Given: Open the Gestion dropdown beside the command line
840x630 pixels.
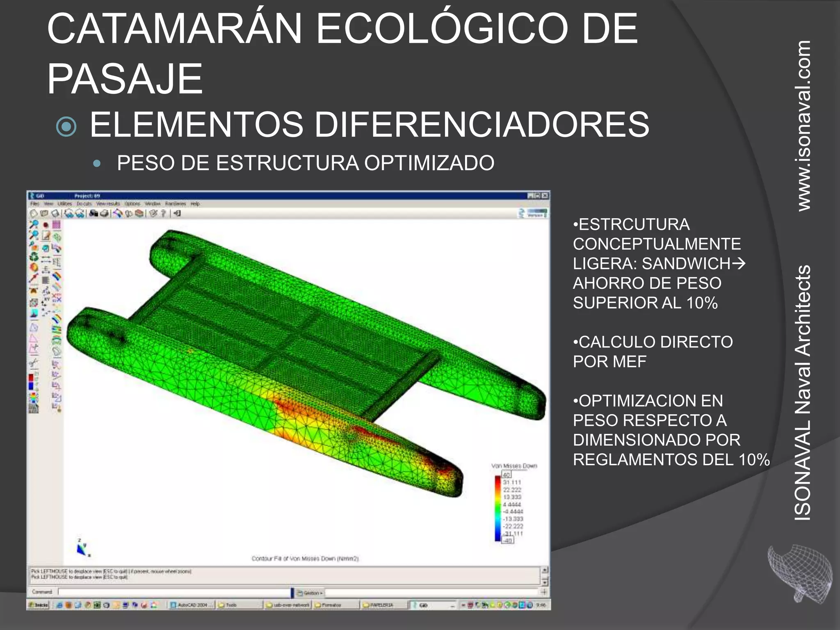Looking at the screenshot, I should click(x=310, y=593).
